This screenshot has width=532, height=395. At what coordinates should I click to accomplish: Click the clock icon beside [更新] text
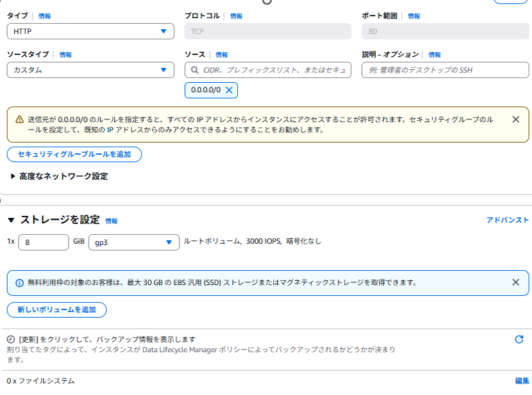(11, 339)
